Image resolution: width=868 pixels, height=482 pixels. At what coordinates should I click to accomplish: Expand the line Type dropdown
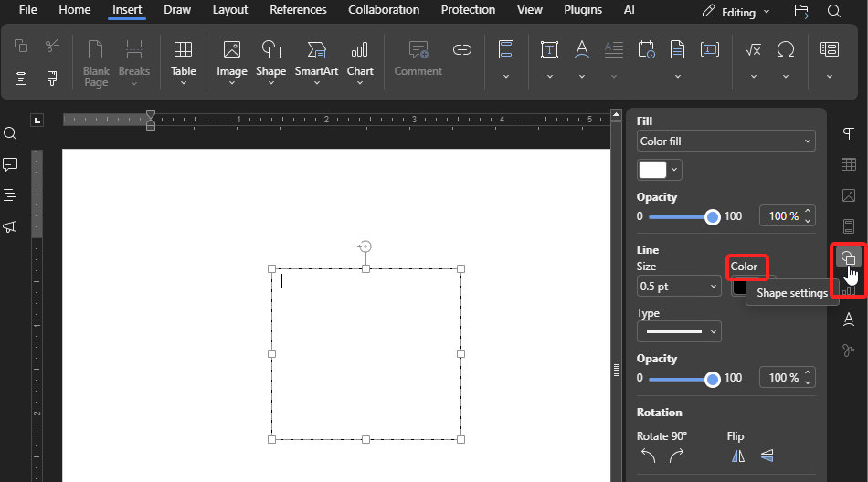(x=679, y=331)
